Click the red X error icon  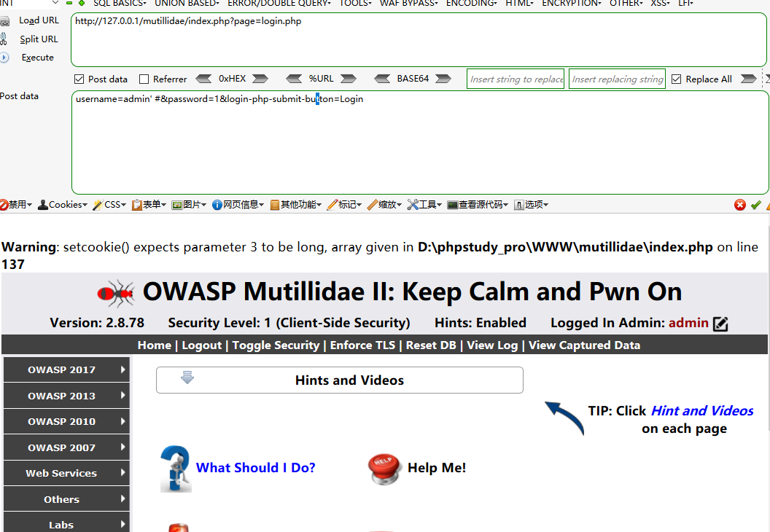[740, 205]
